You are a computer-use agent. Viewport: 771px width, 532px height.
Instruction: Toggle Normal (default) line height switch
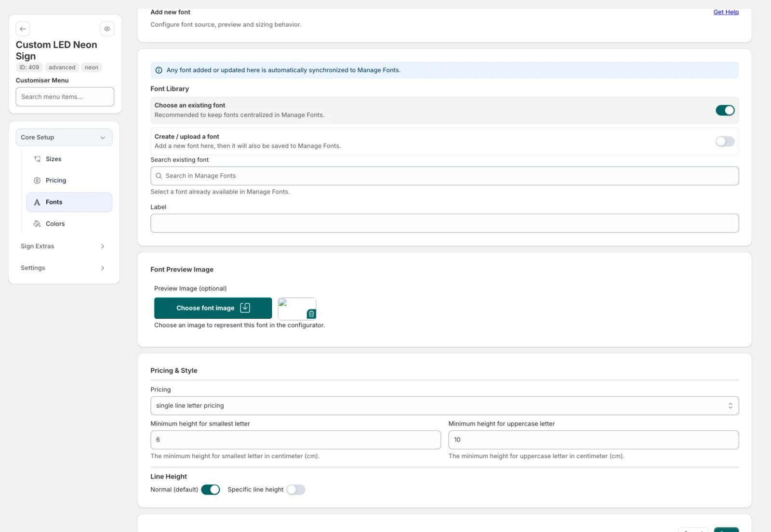pos(211,490)
